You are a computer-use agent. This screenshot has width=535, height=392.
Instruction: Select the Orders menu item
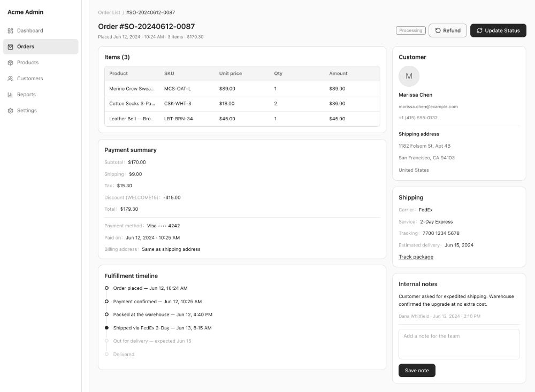(x=41, y=47)
